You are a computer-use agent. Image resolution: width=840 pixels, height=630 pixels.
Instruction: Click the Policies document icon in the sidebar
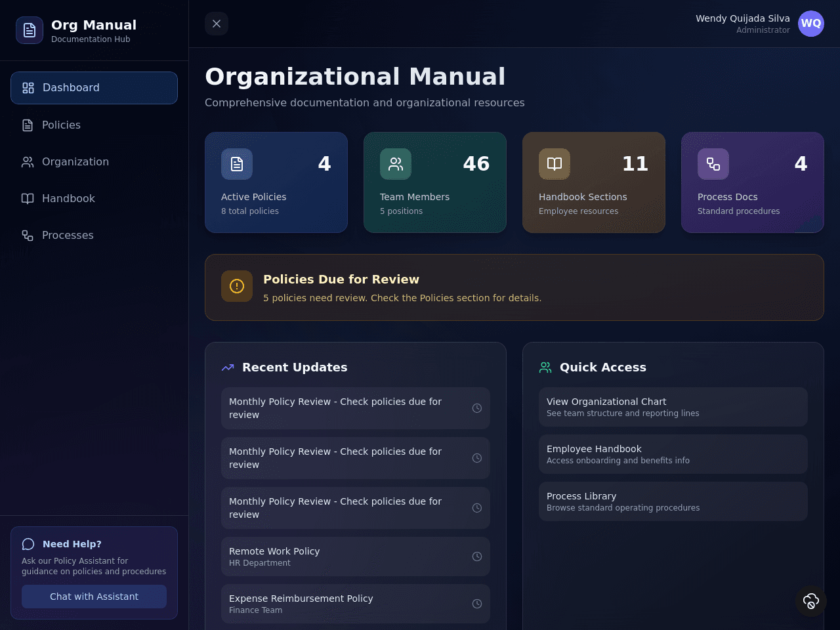(x=28, y=125)
